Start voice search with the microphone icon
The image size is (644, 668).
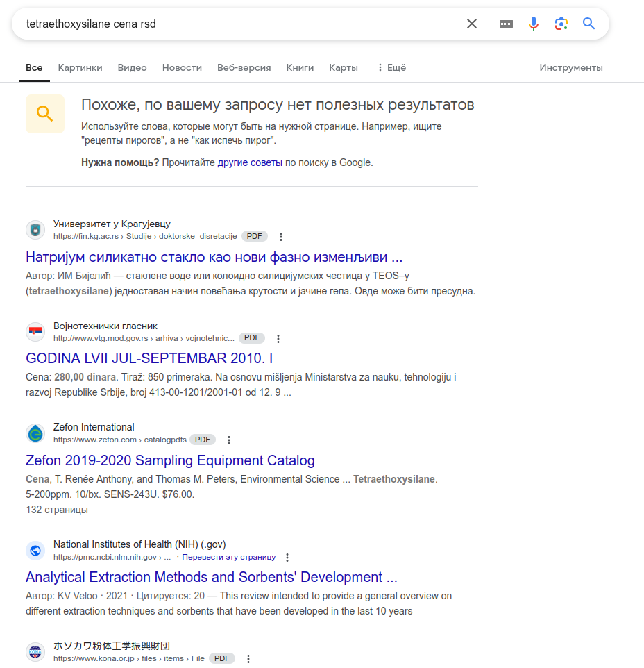[x=534, y=24]
